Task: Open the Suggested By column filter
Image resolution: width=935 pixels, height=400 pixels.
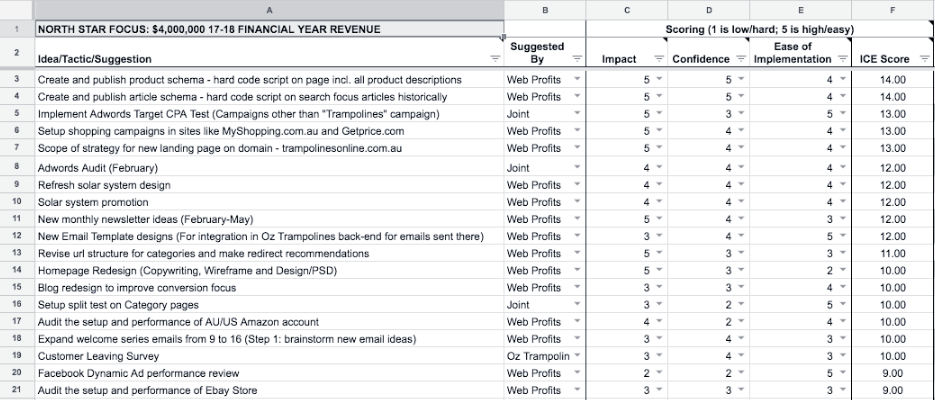Action: coord(577,60)
